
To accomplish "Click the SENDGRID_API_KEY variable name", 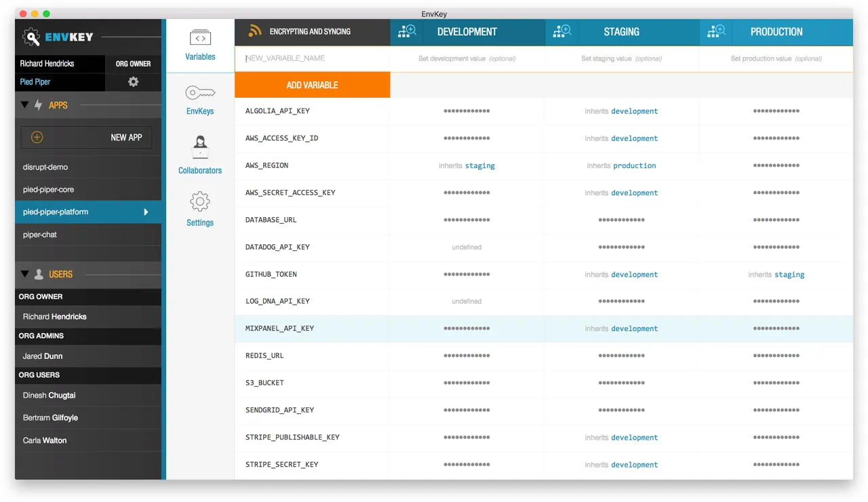I will pyautogui.click(x=279, y=410).
